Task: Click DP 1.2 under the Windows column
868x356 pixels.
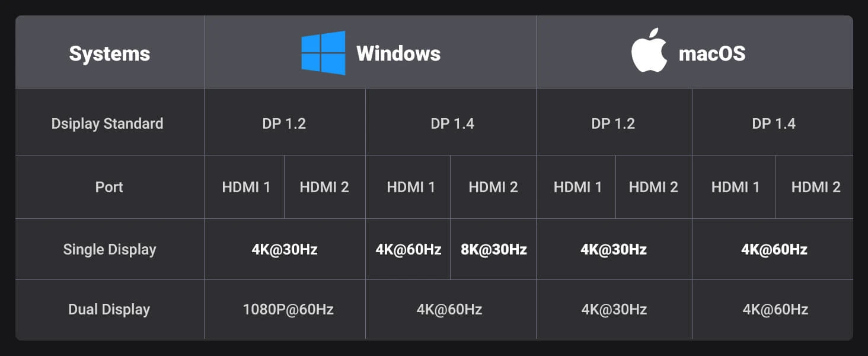Action: (284, 124)
